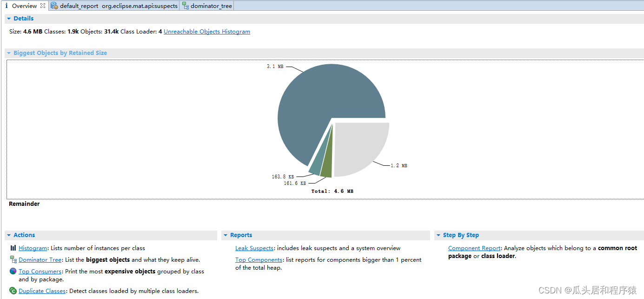Click the Remainder label below the chart
The image size is (644, 299).
coord(24,204)
